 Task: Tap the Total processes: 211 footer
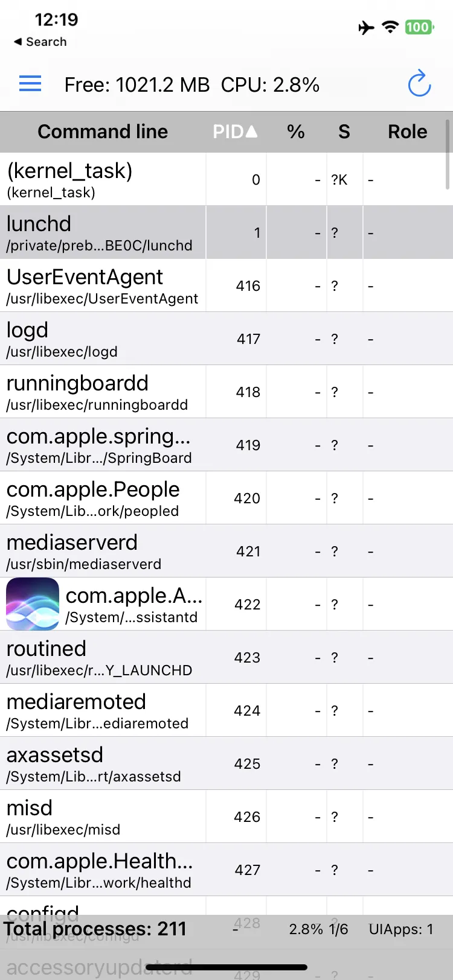point(95,929)
